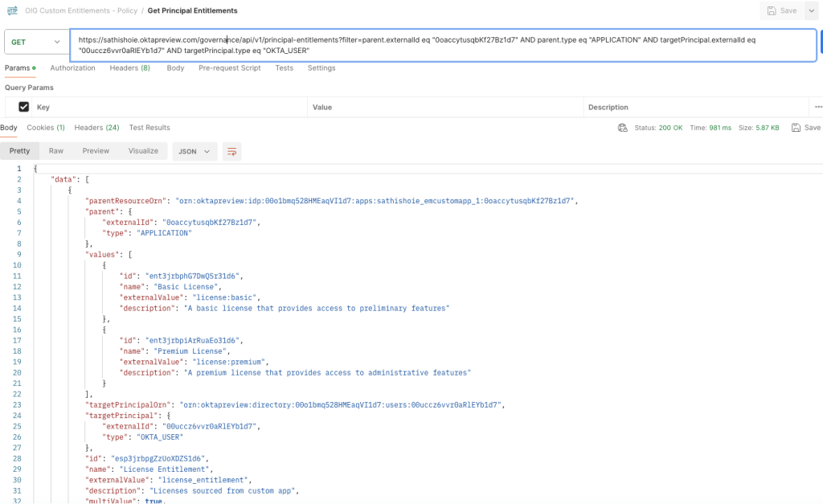Click the "License Entitlement" name value
This screenshot has height=504, width=823.
point(165,469)
